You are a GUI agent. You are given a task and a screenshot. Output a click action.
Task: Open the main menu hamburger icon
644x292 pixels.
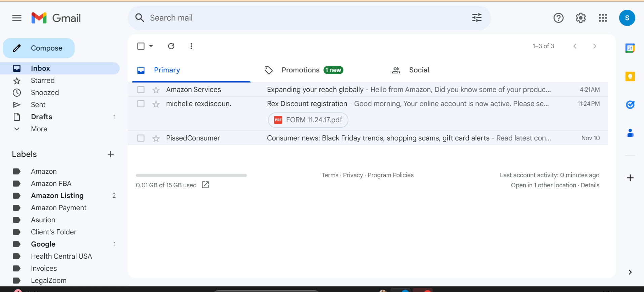(17, 18)
